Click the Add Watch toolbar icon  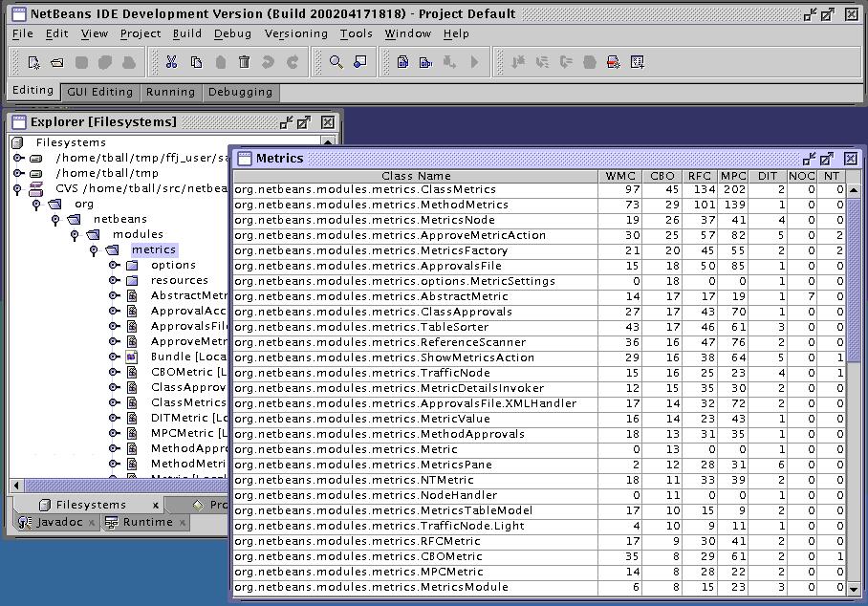(x=638, y=62)
